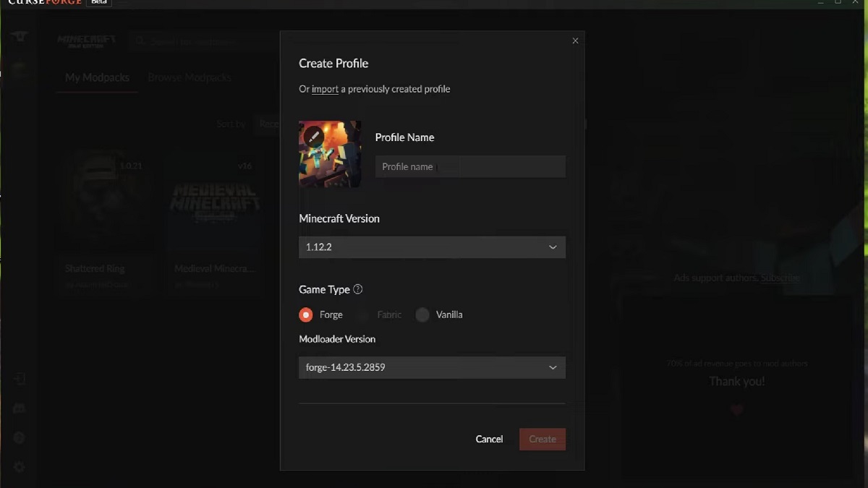Click the sign-in icon in sidebar
The width and height of the screenshot is (868, 488).
[x=19, y=379]
